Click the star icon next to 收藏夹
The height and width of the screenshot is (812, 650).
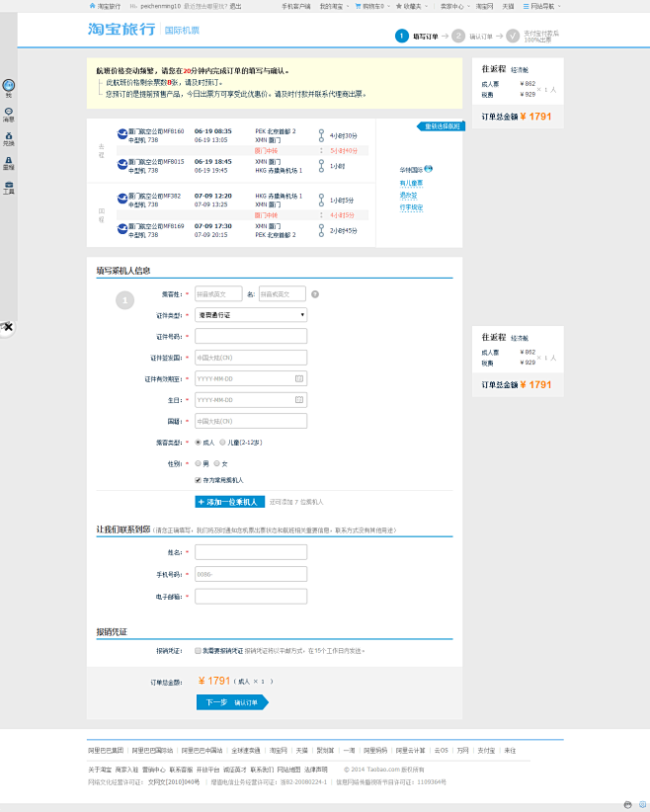click(x=398, y=6)
